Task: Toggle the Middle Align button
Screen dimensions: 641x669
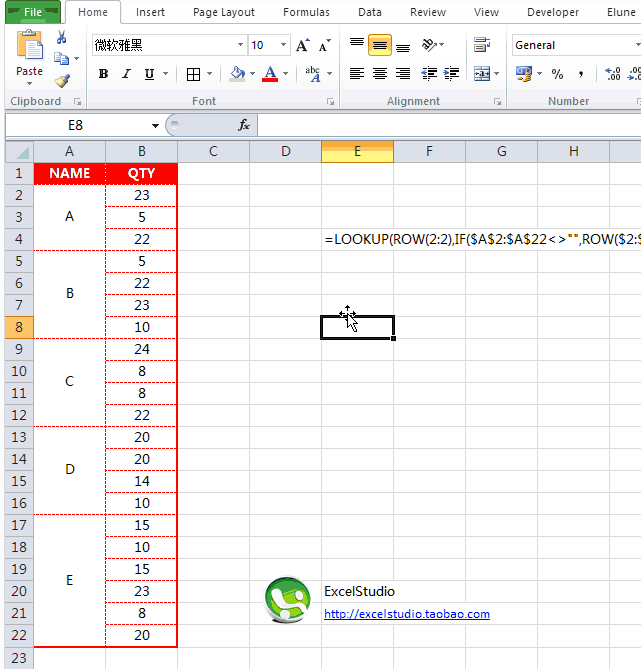Action: point(380,45)
